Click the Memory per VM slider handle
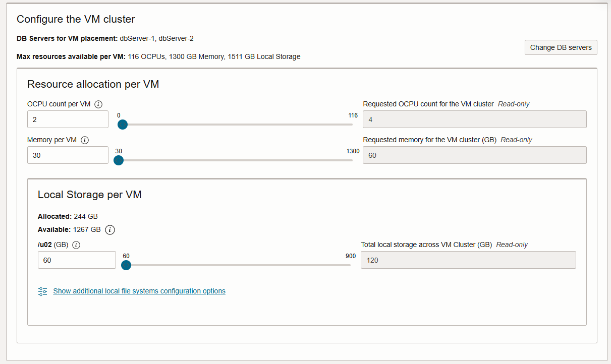 click(118, 160)
